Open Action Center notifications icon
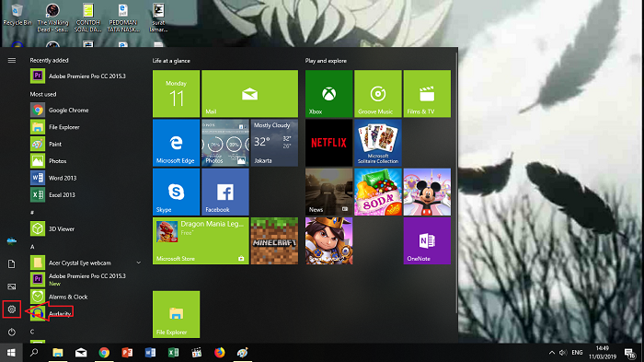This screenshot has width=644, height=362. point(629,353)
